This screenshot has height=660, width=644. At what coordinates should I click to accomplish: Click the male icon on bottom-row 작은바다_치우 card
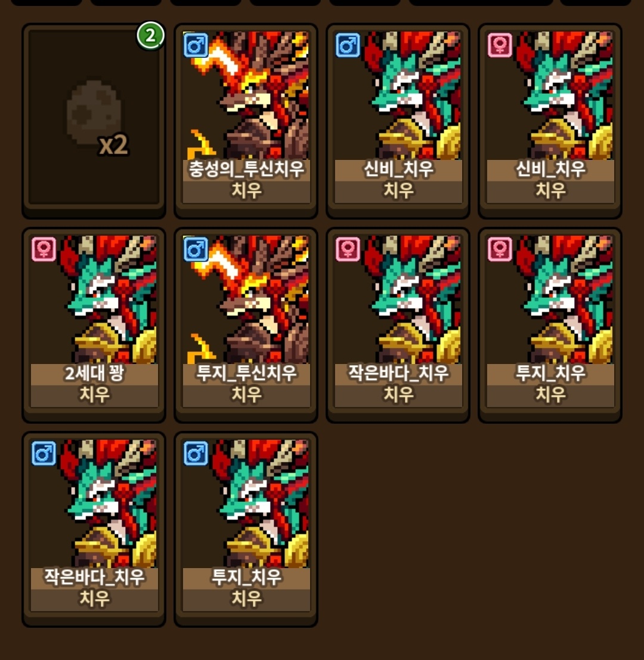(x=44, y=453)
